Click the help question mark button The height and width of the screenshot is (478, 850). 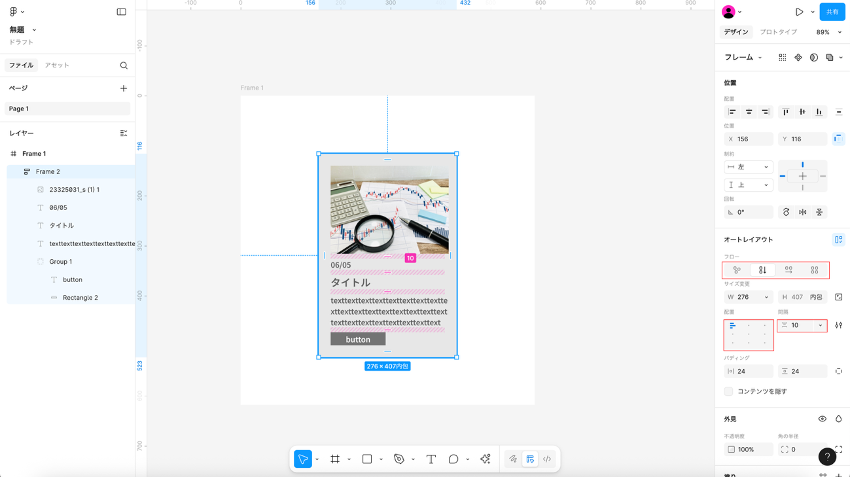point(828,456)
